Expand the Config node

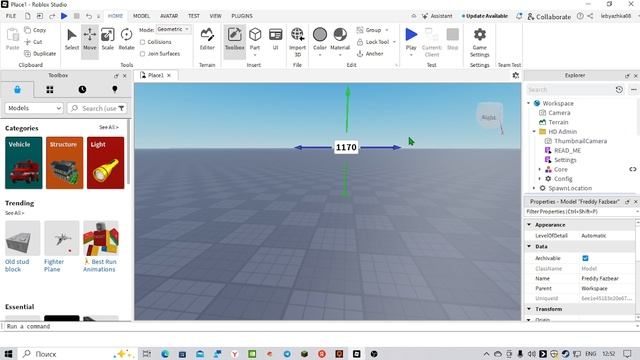pyautogui.click(x=540, y=179)
